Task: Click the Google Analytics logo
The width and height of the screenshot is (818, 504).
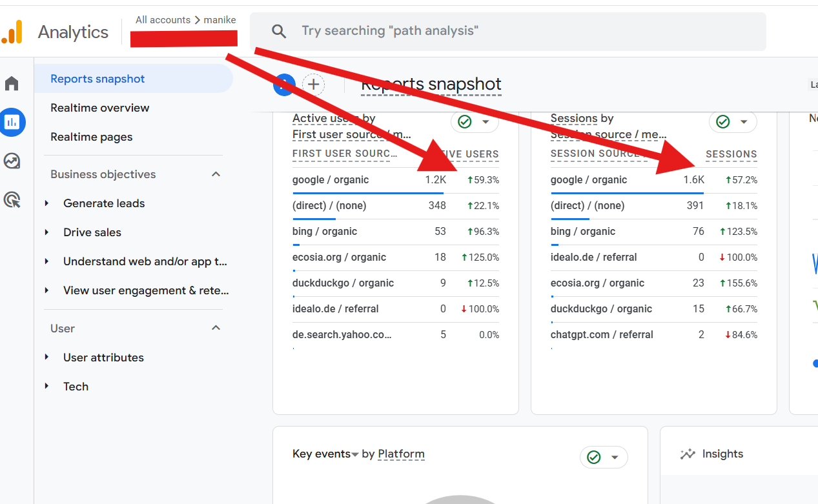Action: (x=12, y=32)
